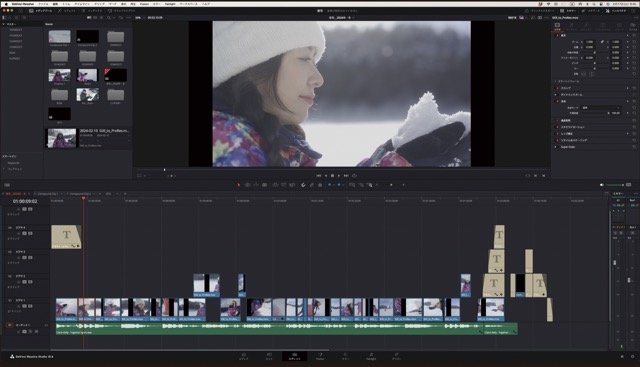The width and height of the screenshot is (640, 367).
Task: Select the Dynamic Trim Mode tool
Action: tap(256, 185)
